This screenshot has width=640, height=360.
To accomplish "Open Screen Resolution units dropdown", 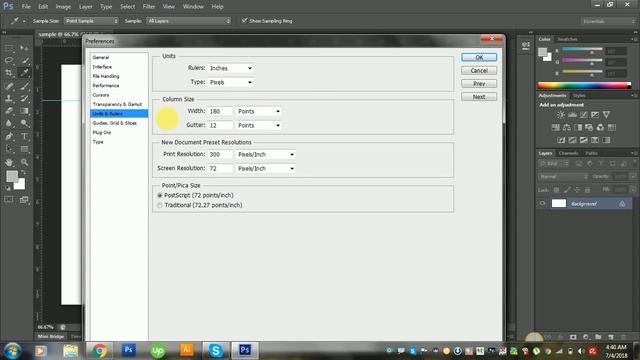I will click(266, 168).
